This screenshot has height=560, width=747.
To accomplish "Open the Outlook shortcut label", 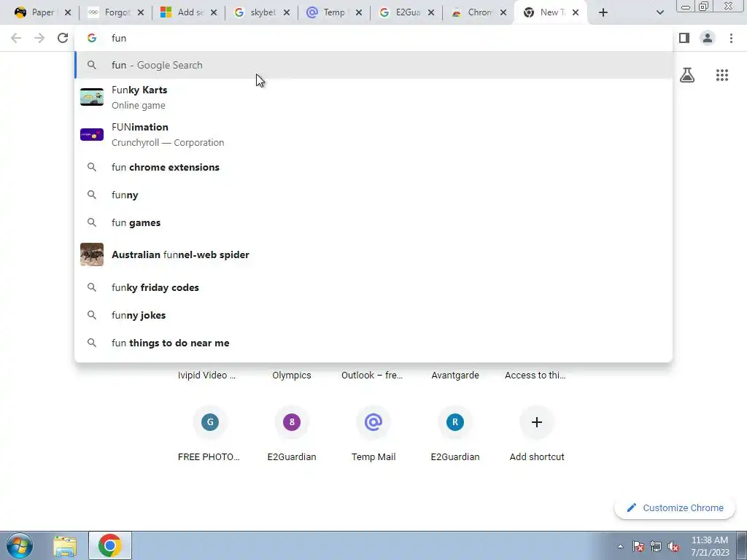I will (372, 376).
